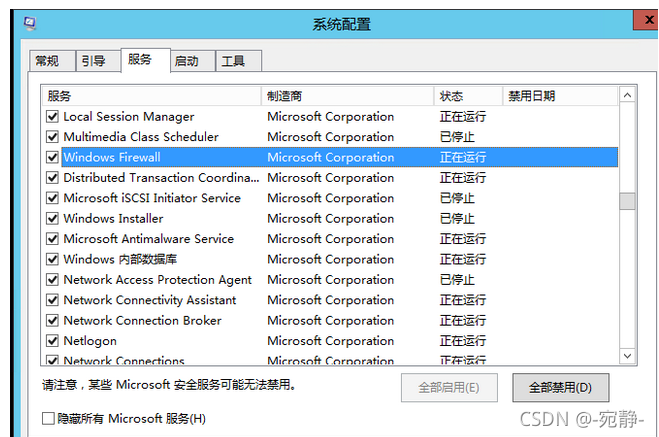Select Multimedia Class Scheduler row name

141,137
